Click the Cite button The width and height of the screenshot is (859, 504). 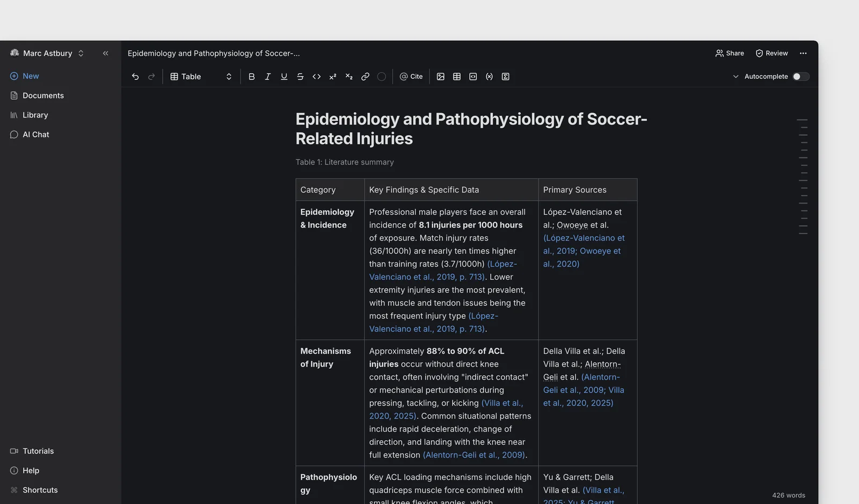(411, 77)
